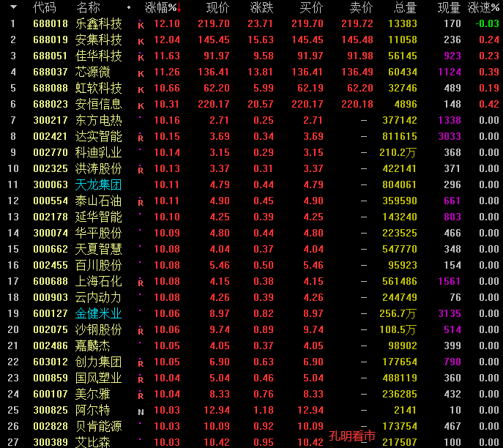Click the K marker on 佳华科技 row
This screenshot has height=448, width=503.
141,57
